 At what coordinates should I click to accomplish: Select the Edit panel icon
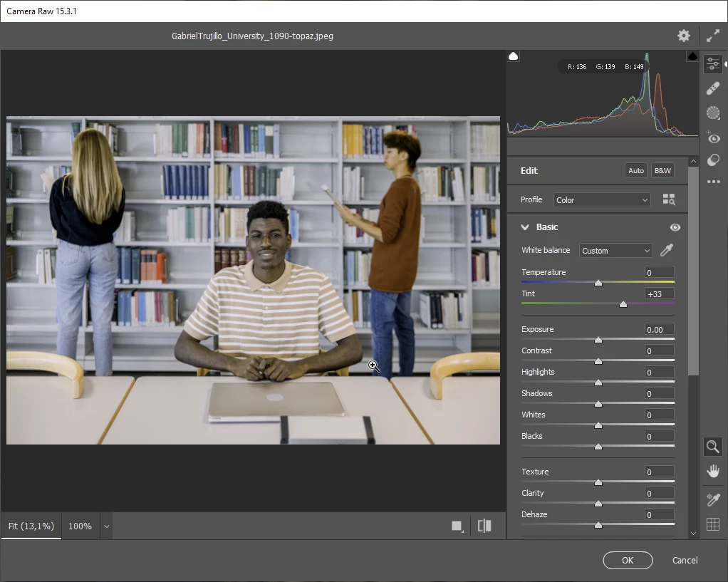pyautogui.click(x=713, y=63)
